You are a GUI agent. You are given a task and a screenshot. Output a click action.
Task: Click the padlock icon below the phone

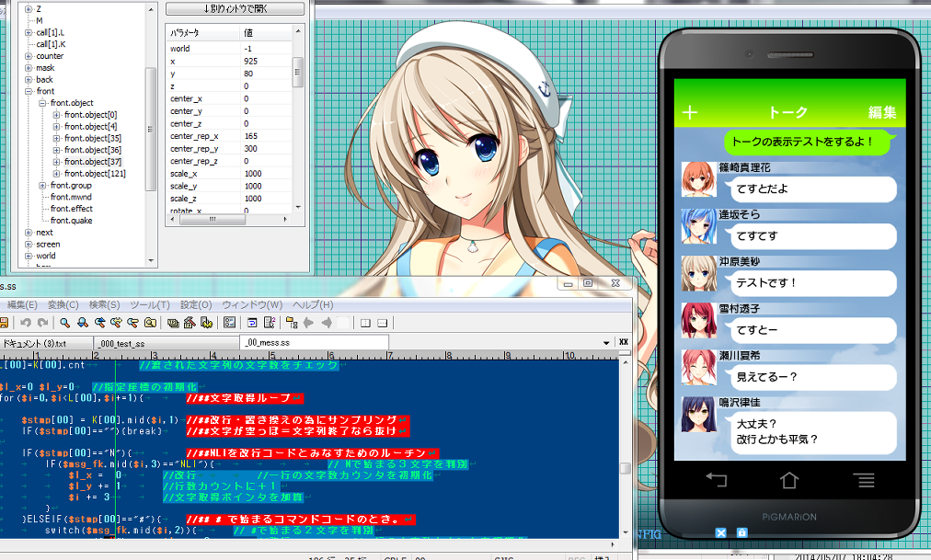point(741,532)
